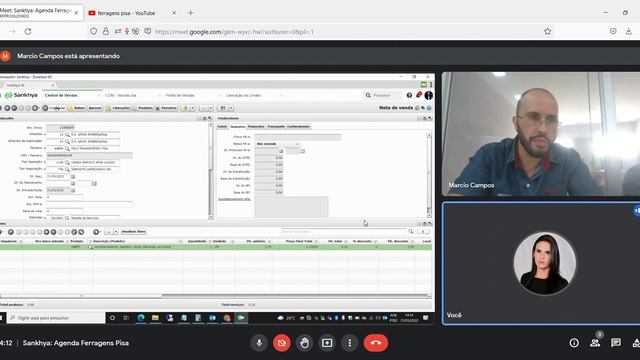
Task: Select Marcio Campos video tile
Action: pyautogui.click(x=541, y=134)
